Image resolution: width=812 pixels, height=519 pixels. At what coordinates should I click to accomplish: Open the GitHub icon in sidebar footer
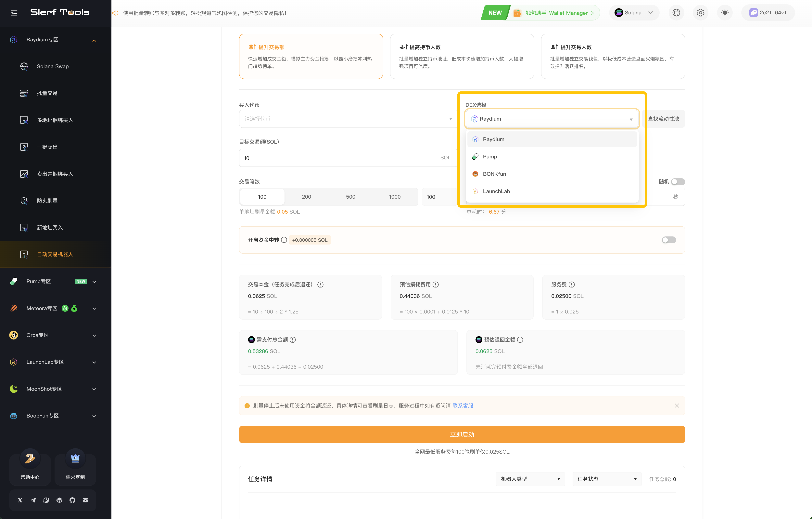click(72, 500)
